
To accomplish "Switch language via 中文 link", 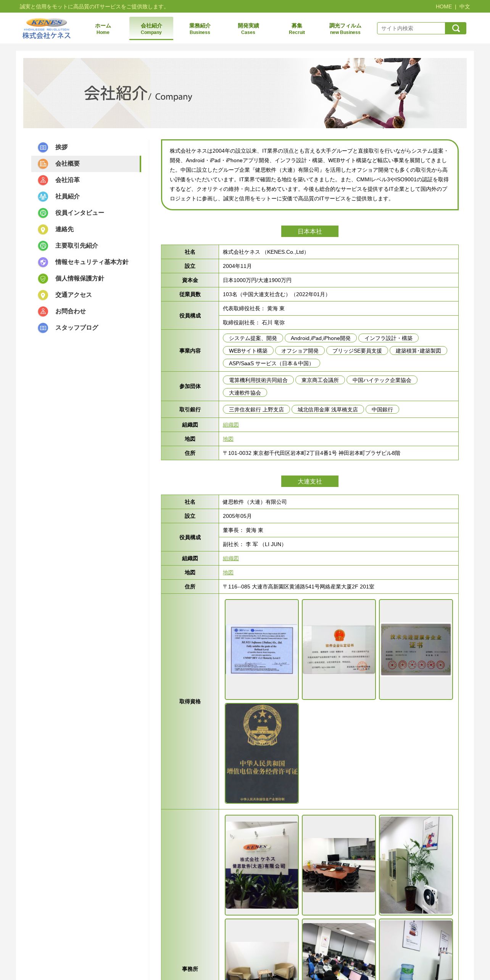I will [464, 6].
